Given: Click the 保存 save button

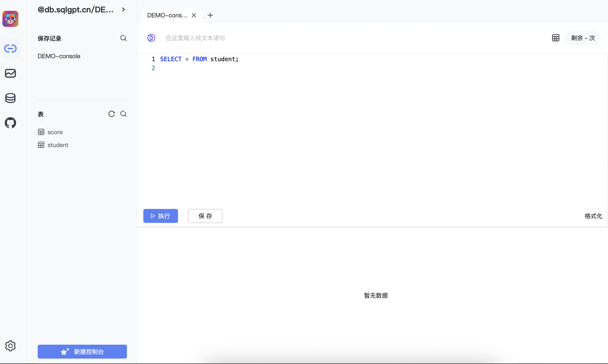Looking at the screenshot, I should point(205,216).
